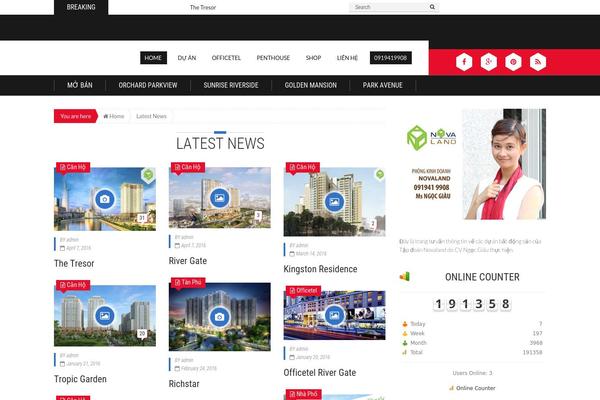Viewport: 600px width, 400px height.
Task: Click the February 24, 2016 date
Action: (x=199, y=368)
